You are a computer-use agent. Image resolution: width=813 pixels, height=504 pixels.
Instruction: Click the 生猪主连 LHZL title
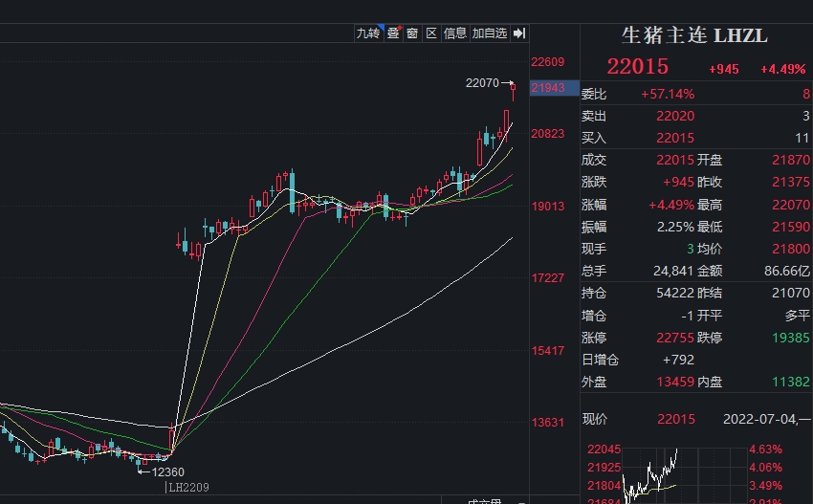pos(694,35)
